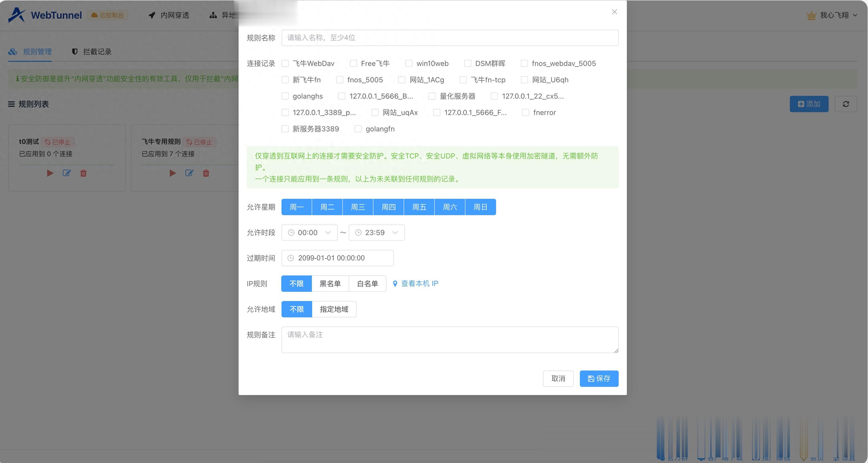Open the 00:00 start time dropdown

(309, 233)
